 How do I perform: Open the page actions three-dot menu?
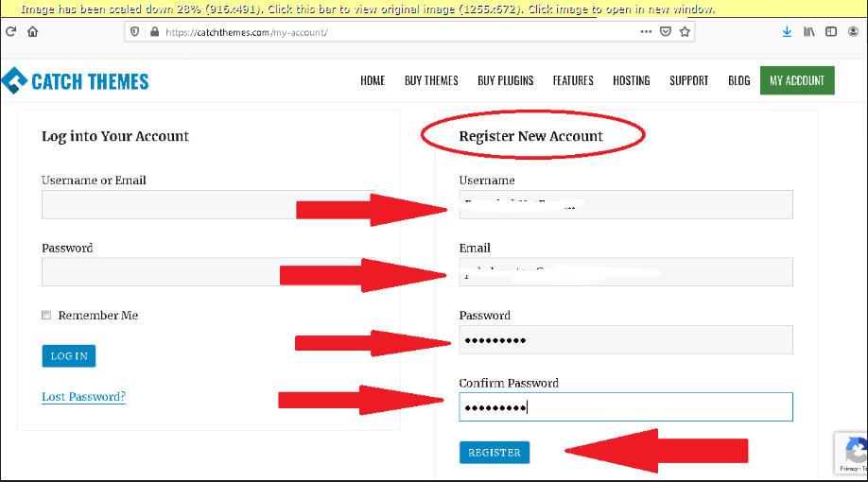point(646,31)
